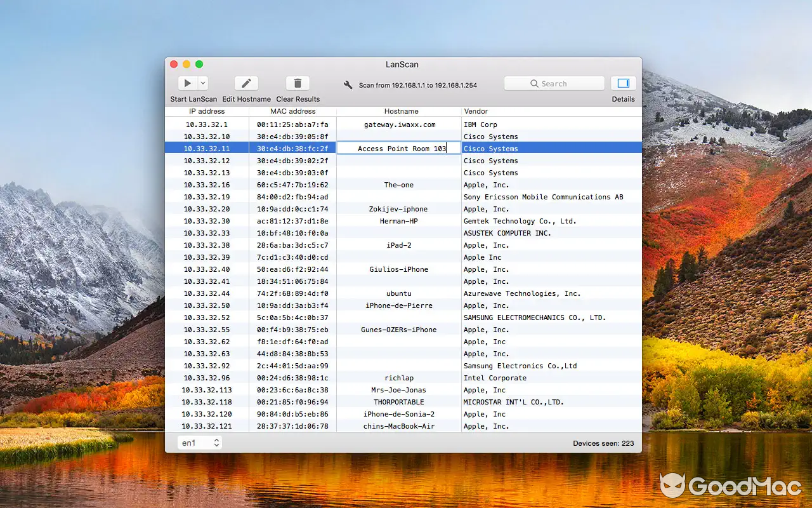Toggle the Details panel icon

click(622, 83)
